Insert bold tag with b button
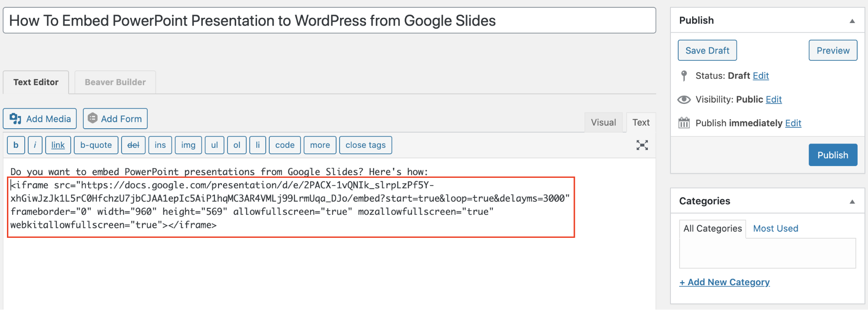The height and width of the screenshot is (310, 868). click(16, 145)
